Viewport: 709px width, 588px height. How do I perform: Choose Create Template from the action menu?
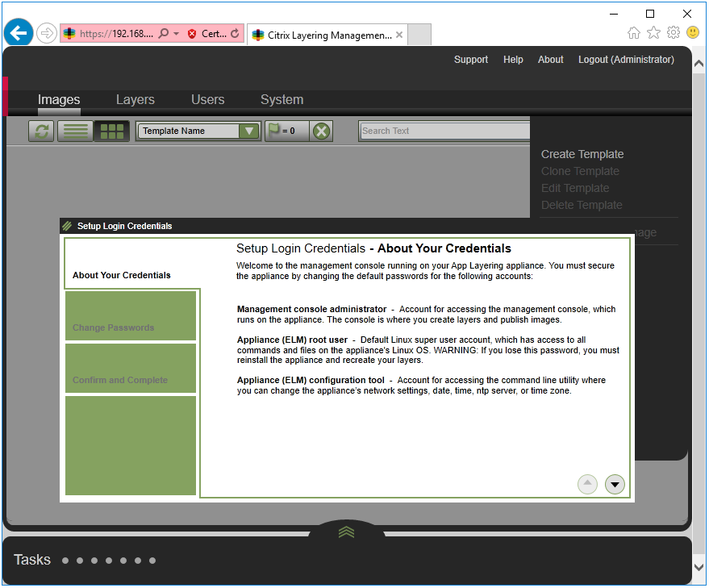[x=582, y=153]
